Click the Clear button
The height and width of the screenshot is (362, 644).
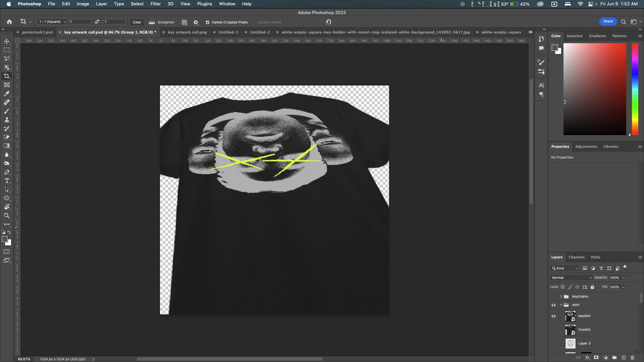pyautogui.click(x=137, y=22)
